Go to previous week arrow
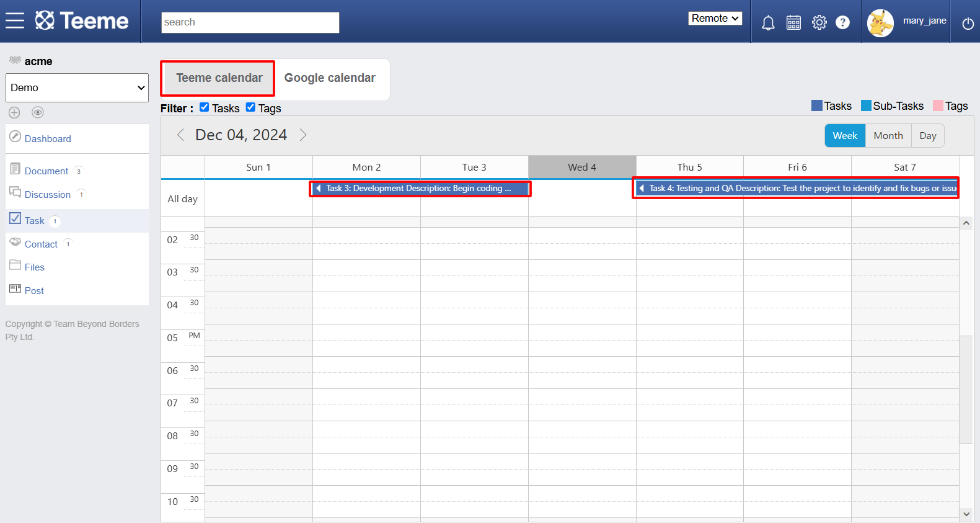980x523 pixels. tap(180, 135)
